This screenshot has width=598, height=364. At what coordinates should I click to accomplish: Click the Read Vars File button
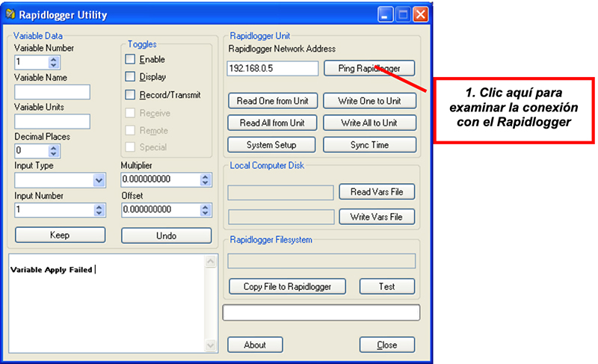click(377, 192)
